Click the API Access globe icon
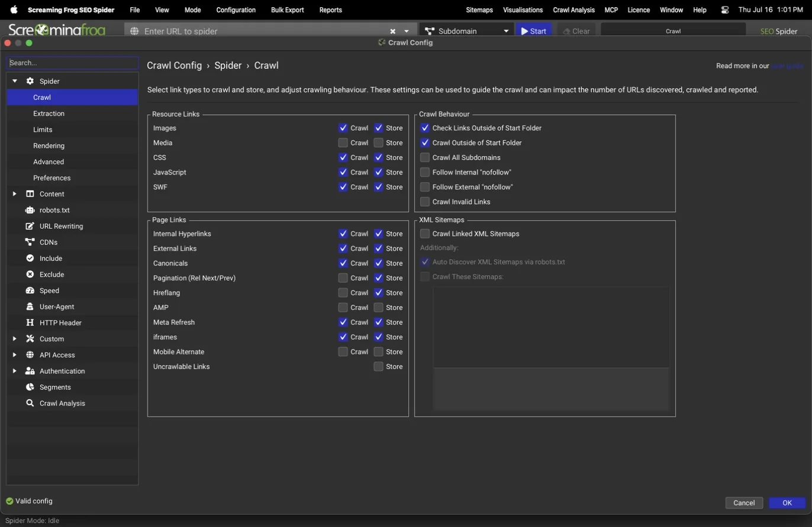812x527 pixels. point(30,355)
